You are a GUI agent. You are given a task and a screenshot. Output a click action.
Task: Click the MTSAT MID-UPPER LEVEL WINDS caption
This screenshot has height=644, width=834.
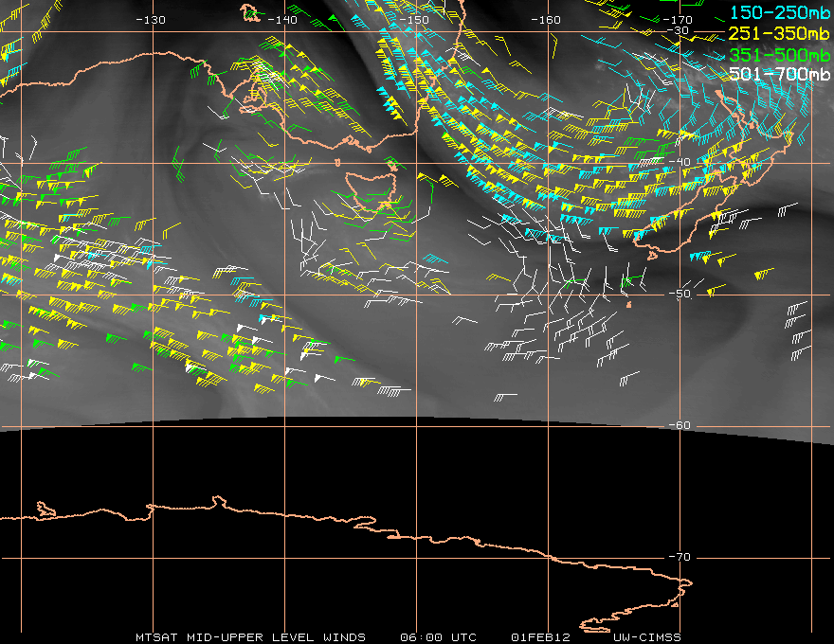tap(250, 637)
